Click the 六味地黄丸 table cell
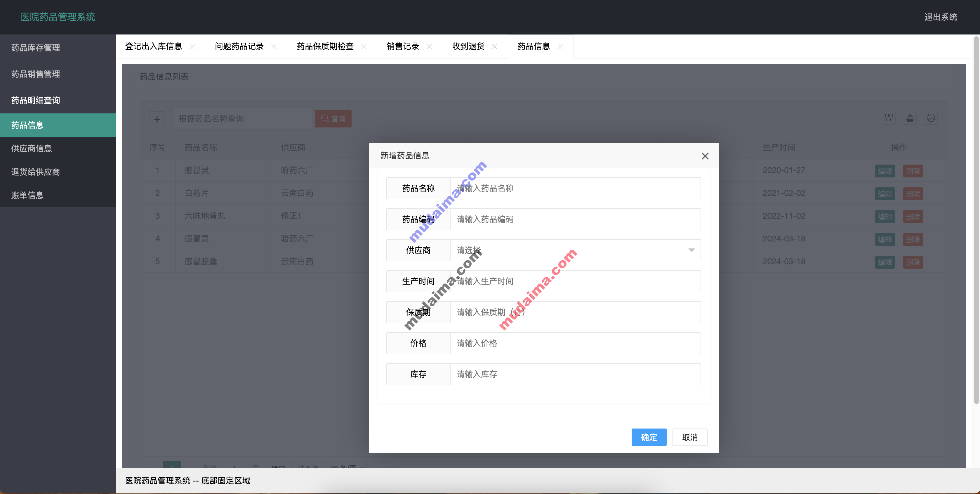 (x=223, y=216)
